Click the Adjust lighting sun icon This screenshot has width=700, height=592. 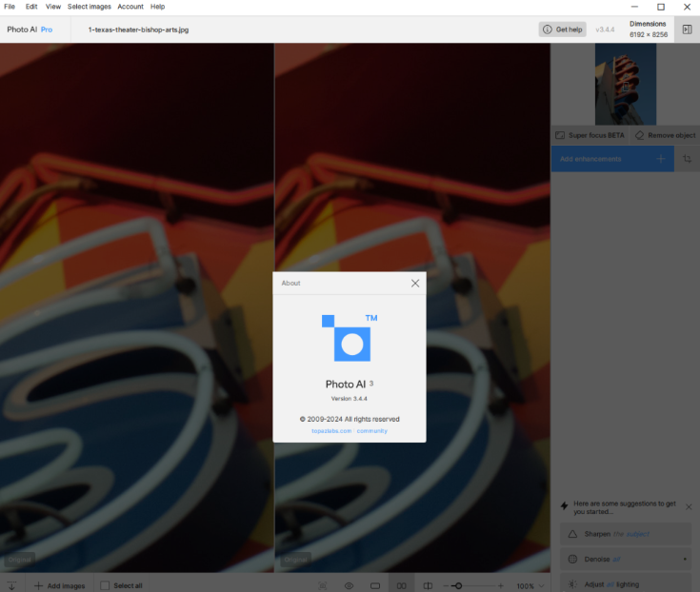[x=572, y=584]
